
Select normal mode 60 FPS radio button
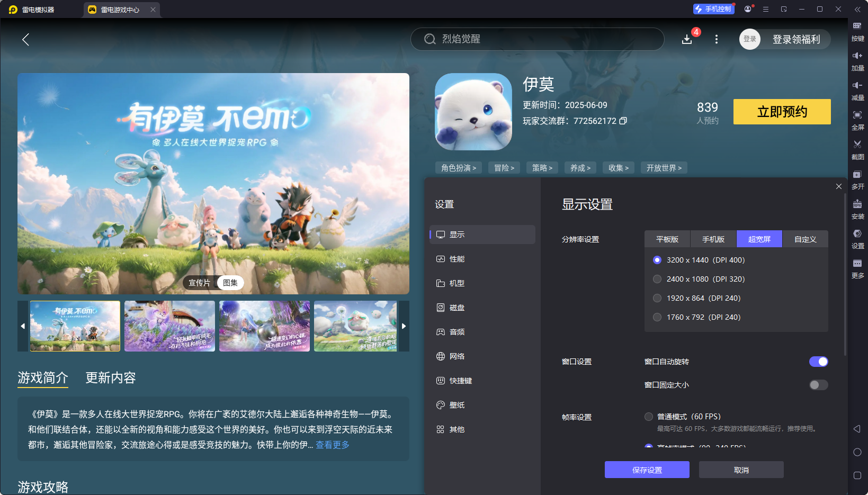[x=649, y=417]
